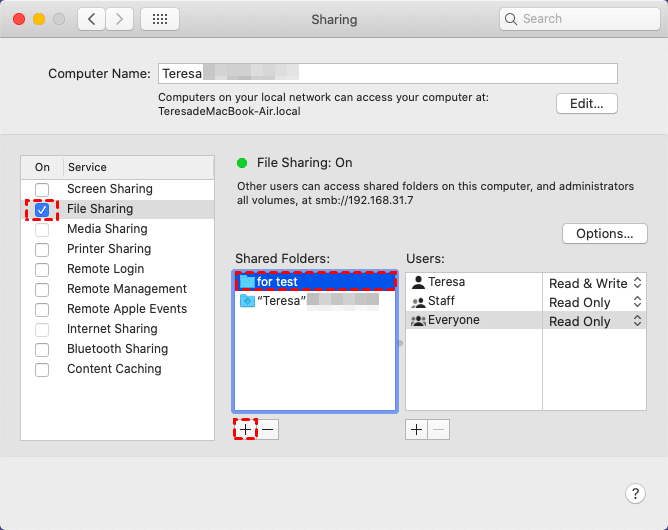Click the Edit... button for hostname
This screenshot has height=530, width=668.
(587, 104)
